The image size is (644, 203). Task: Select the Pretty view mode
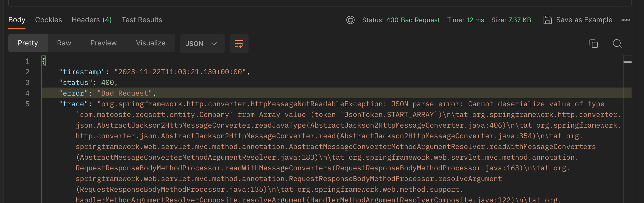pyautogui.click(x=28, y=43)
